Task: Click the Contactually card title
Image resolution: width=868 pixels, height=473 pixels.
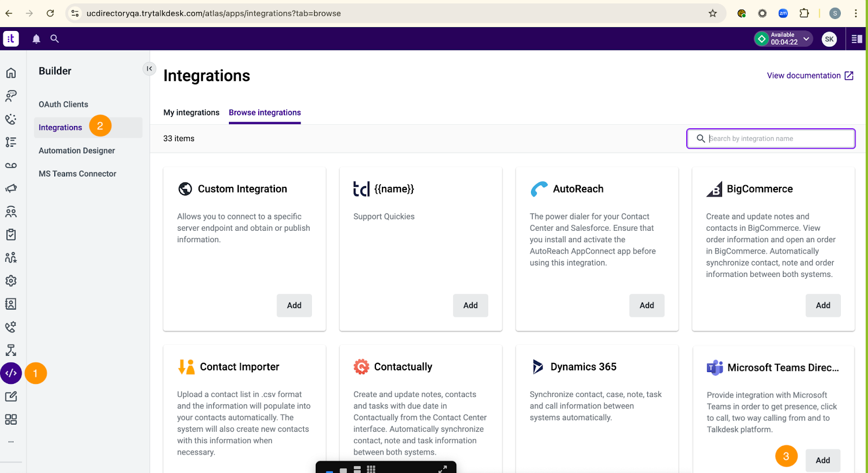Action: pos(403,367)
